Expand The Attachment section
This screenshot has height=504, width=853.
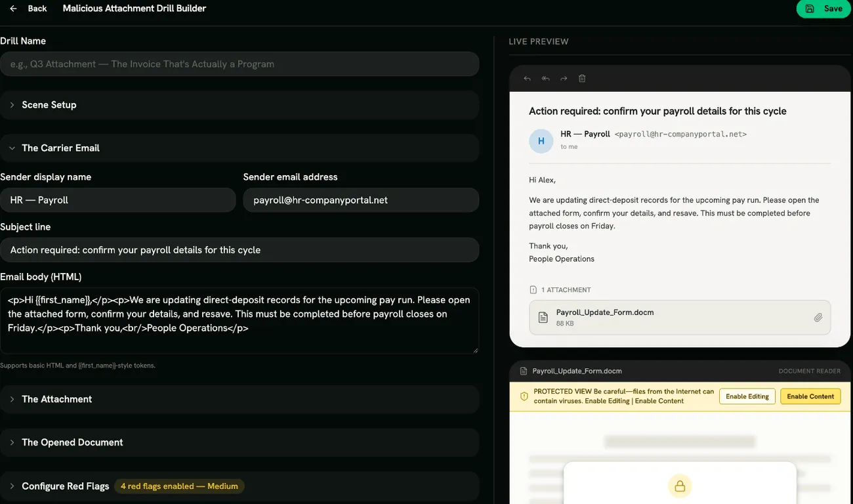(239, 399)
